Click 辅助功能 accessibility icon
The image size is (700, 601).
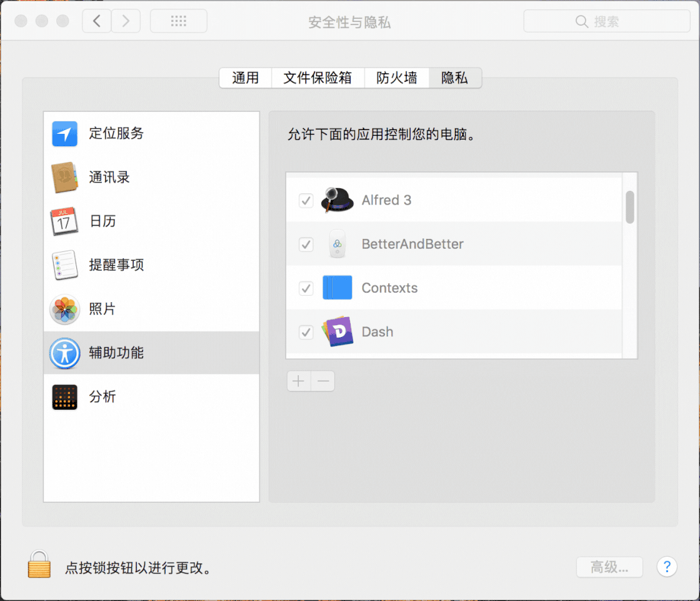[65, 353]
